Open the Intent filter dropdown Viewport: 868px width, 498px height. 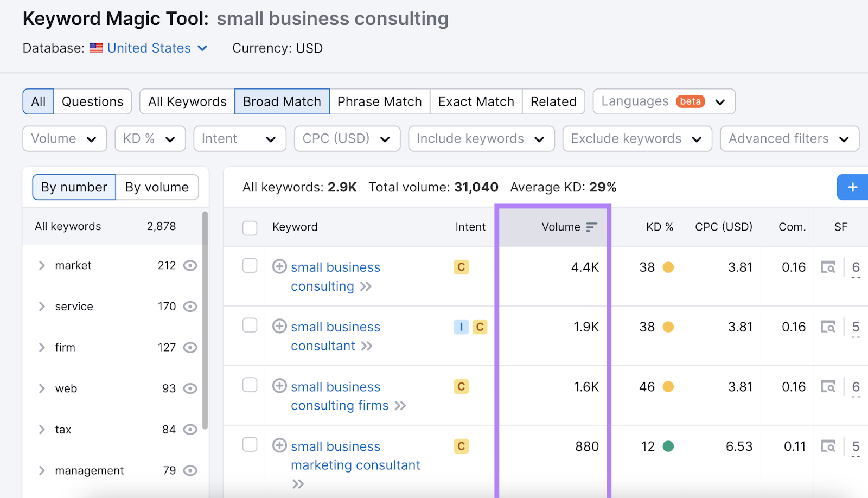[240, 139]
